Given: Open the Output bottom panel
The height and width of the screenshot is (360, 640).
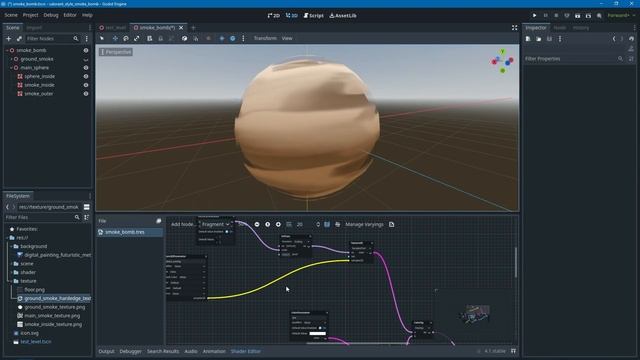Looking at the screenshot, I should pos(107,351).
